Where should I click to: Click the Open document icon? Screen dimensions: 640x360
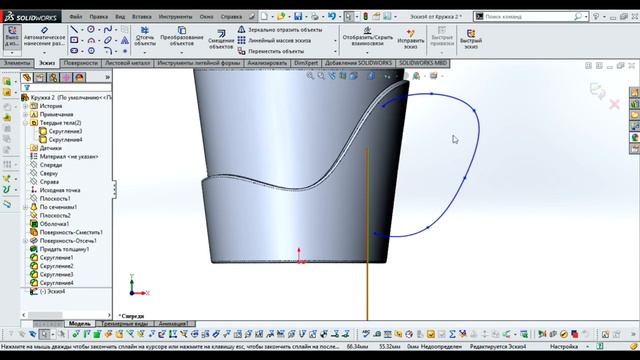pyautogui.click(x=281, y=16)
